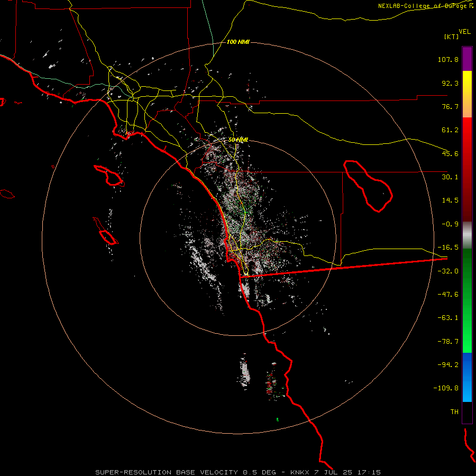The height and width of the screenshot is (476, 476).
Task: Select the 107.8 legend value
Action: point(448,59)
